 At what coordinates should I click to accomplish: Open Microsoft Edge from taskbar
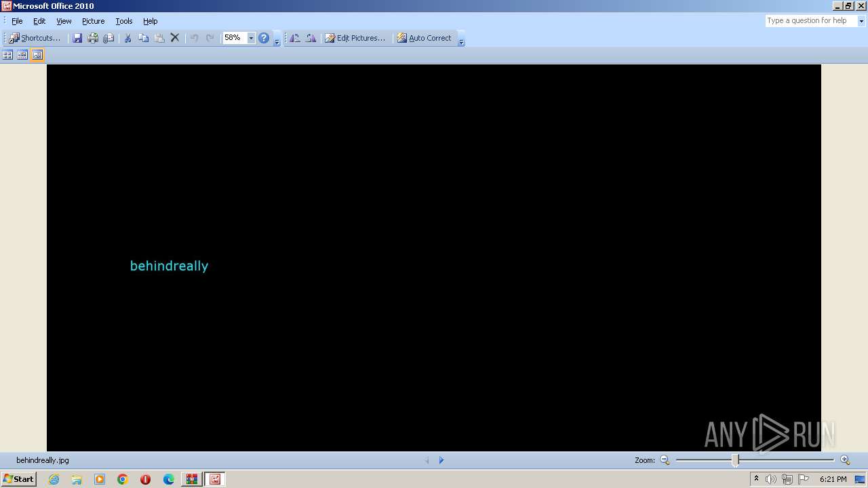coord(169,479)
